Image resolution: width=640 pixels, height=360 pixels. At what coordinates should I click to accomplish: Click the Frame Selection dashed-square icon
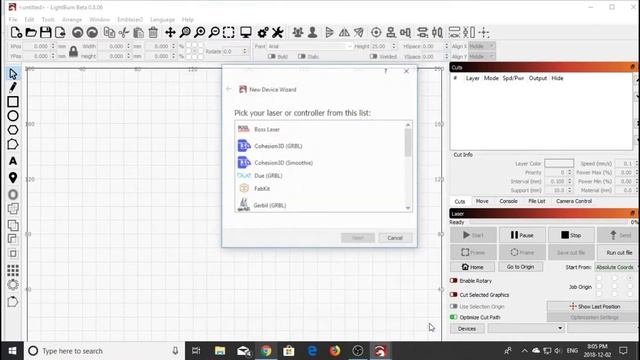229,32
